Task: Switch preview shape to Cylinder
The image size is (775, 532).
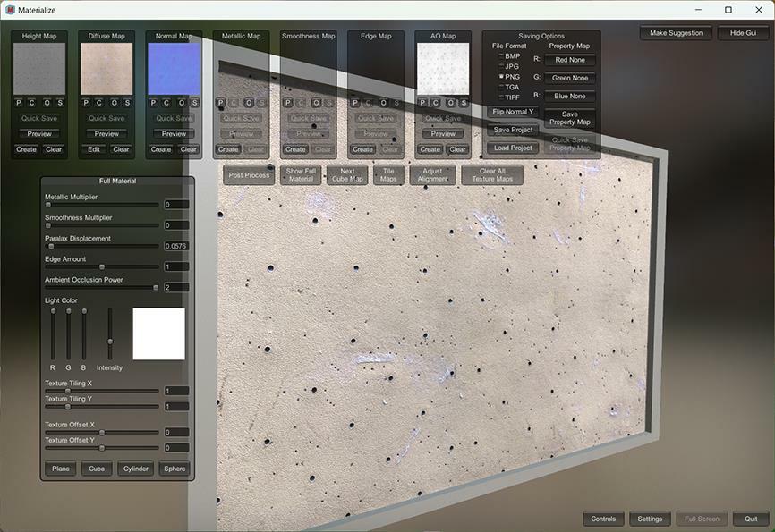Action: (x=135, y=469)
